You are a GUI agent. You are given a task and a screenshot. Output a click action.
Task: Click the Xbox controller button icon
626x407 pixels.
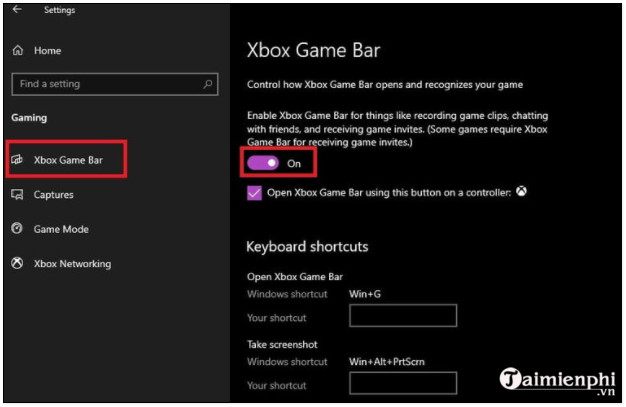pyautogui.click(x=521, y=191)
